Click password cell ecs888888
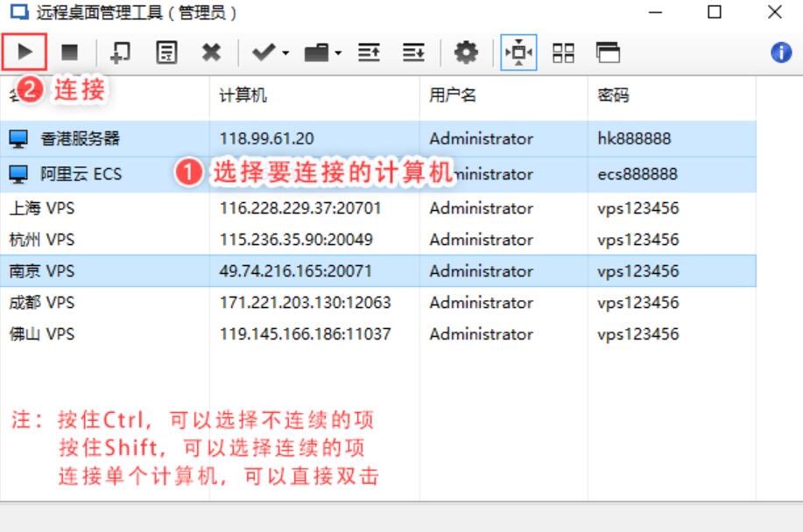 (x=637, y=174)
